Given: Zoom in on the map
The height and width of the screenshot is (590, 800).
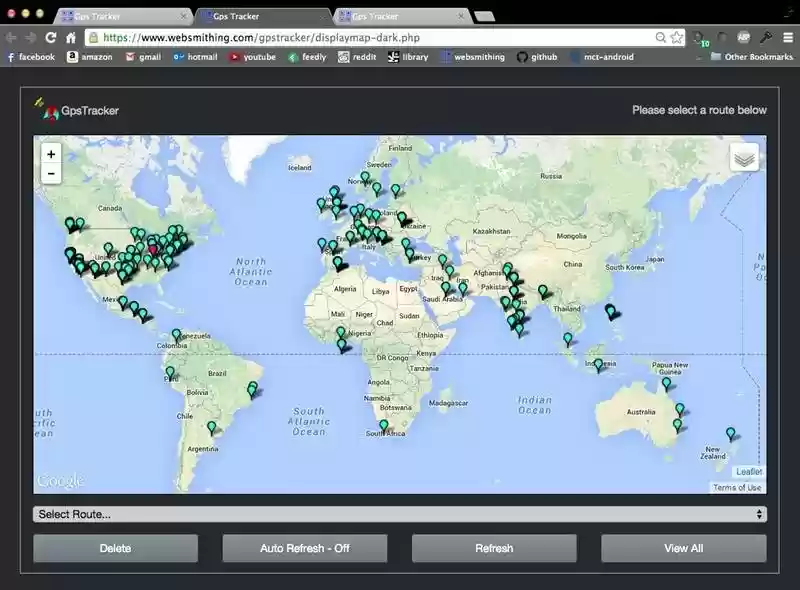Looking at the screenshot, I should [50, 154].
